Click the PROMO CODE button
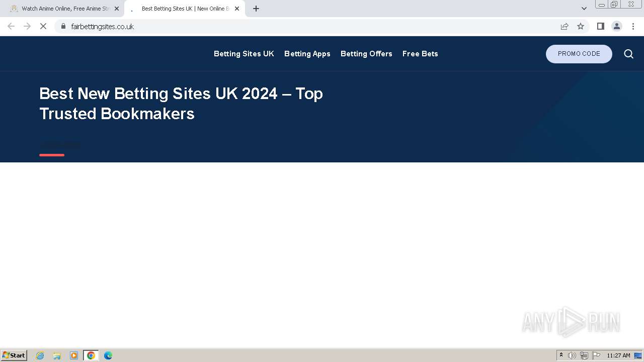This screenshot has height=362, width=644. coord(579,54)
